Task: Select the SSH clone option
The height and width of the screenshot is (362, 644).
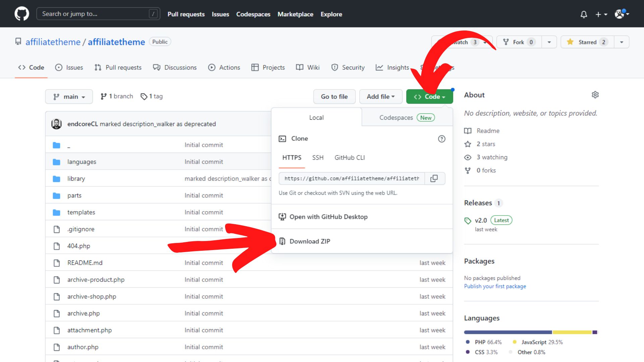Action: pos(318,158)
